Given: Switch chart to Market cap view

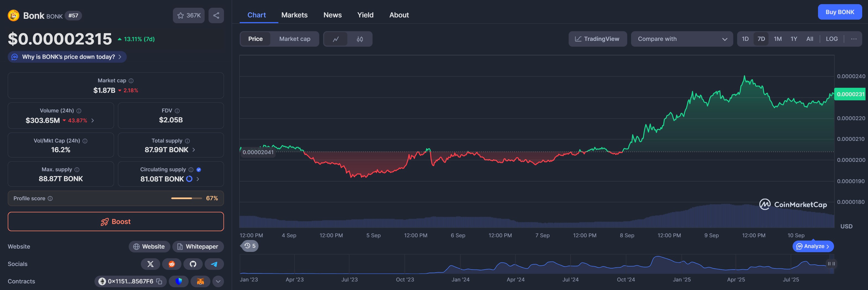Looking at the screenshot, I should tap(294, 39).
